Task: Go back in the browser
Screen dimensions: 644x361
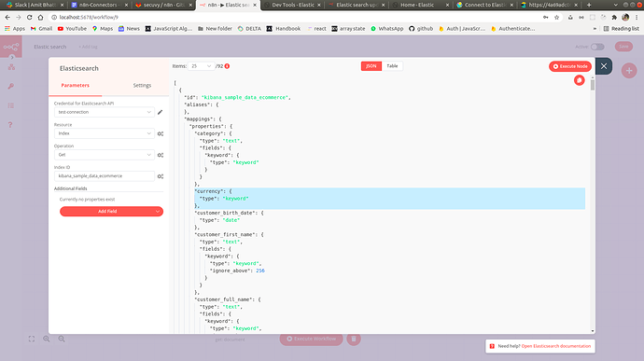Action: [x=7, y=17]
